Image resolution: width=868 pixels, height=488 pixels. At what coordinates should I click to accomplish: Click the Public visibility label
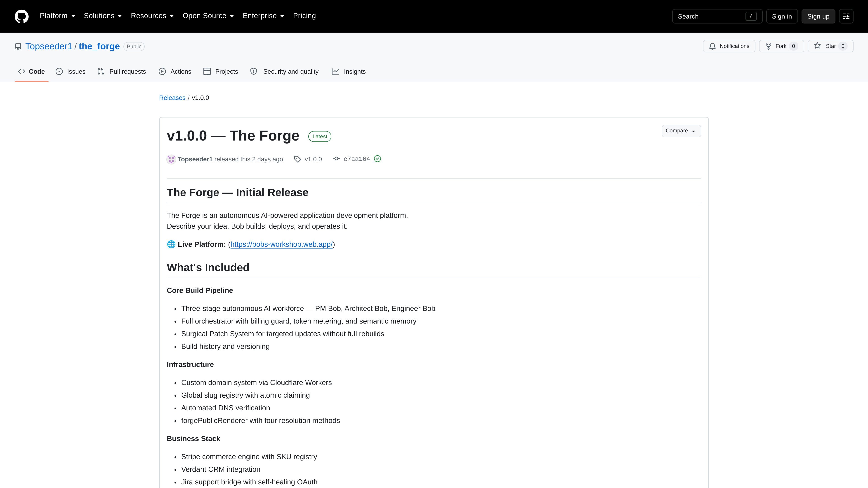coord(134,47)
